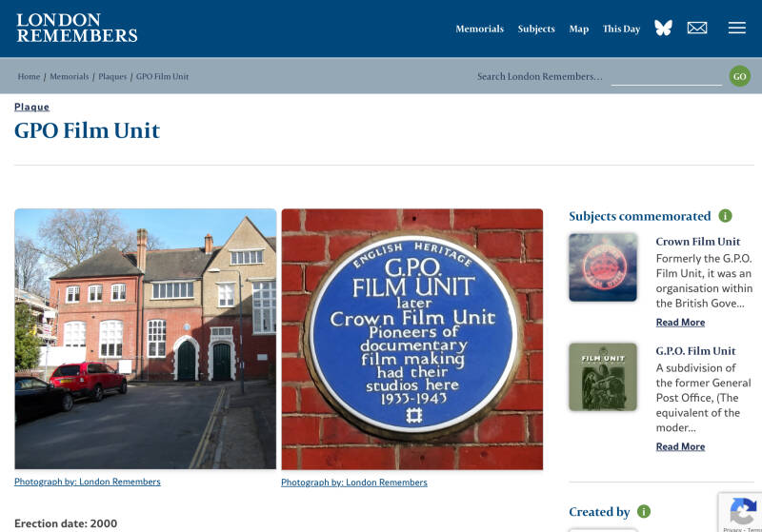Click the reCAPTCHA badge
762x532 pixels.
click(741, 513)
